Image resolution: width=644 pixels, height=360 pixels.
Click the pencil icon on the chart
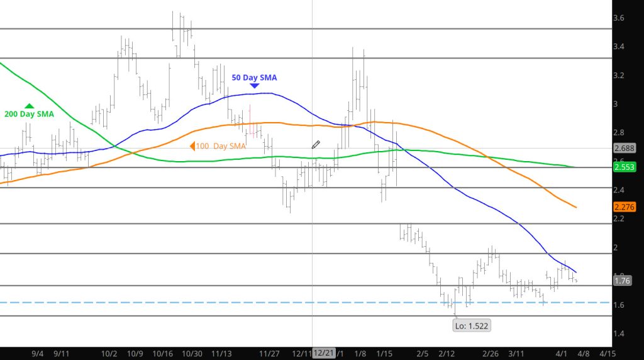(316, 145)
